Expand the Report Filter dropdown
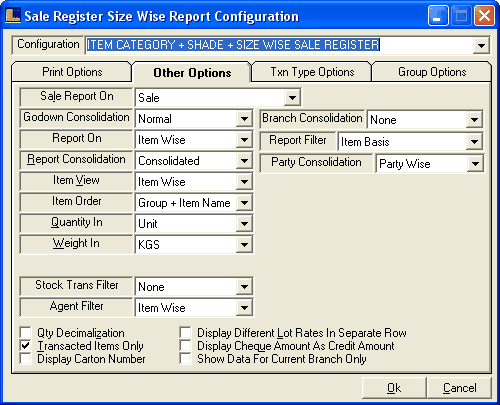Screen dimensions: 500x405 coord(474,142)
